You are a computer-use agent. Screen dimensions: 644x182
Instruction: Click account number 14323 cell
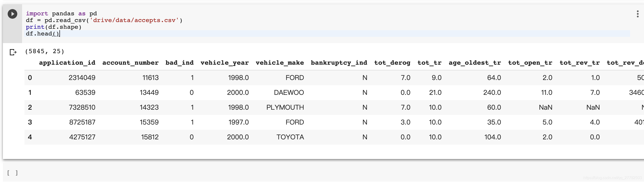149,107
